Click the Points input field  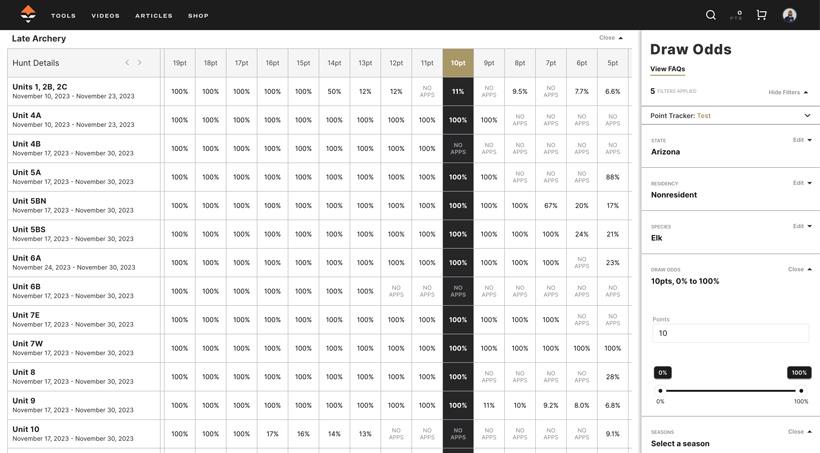tap(730, 333)
